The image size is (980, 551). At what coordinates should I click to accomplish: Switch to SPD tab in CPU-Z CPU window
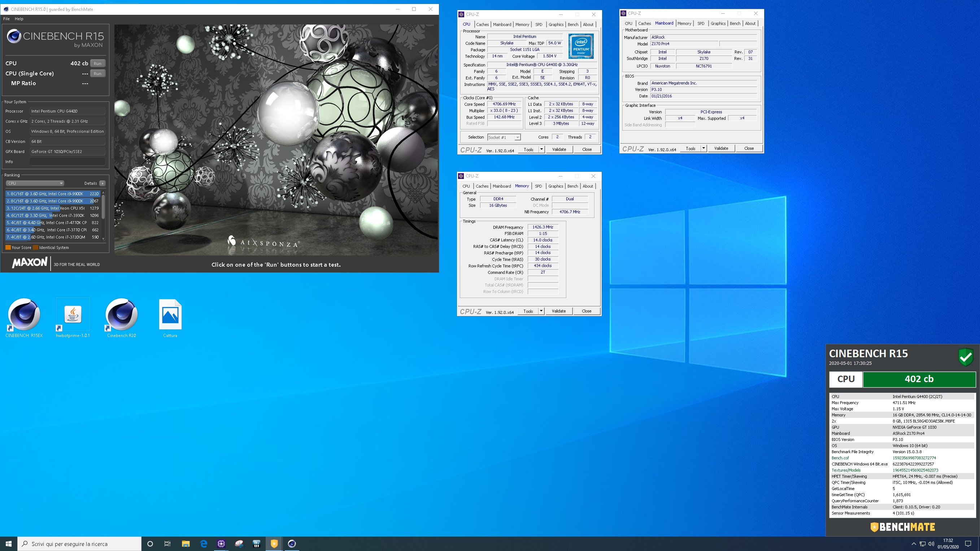[x=539, y=24]
